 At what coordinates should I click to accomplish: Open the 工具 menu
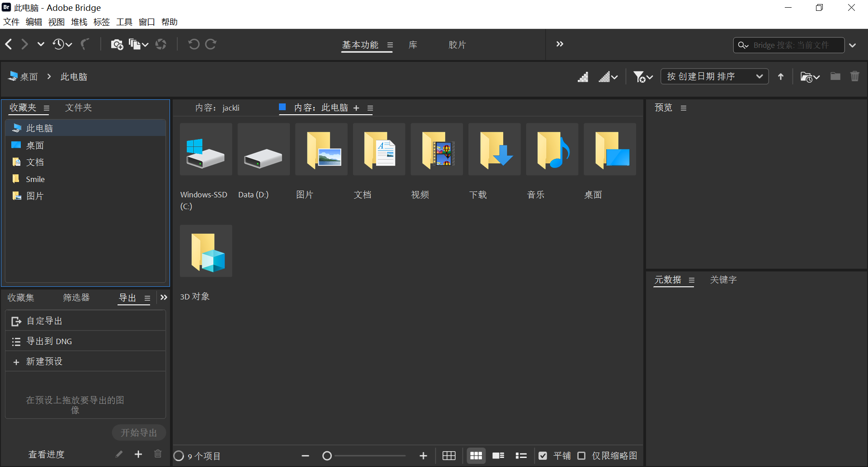124,22
